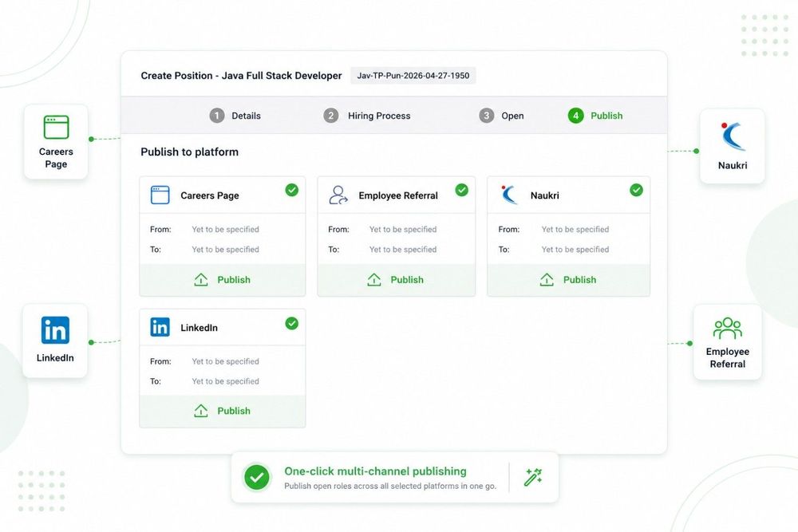Viewport: 798px width, 532px height.
Task: Click the 'Careers Page' title text in its card
Action: click(x=210, y=195)
